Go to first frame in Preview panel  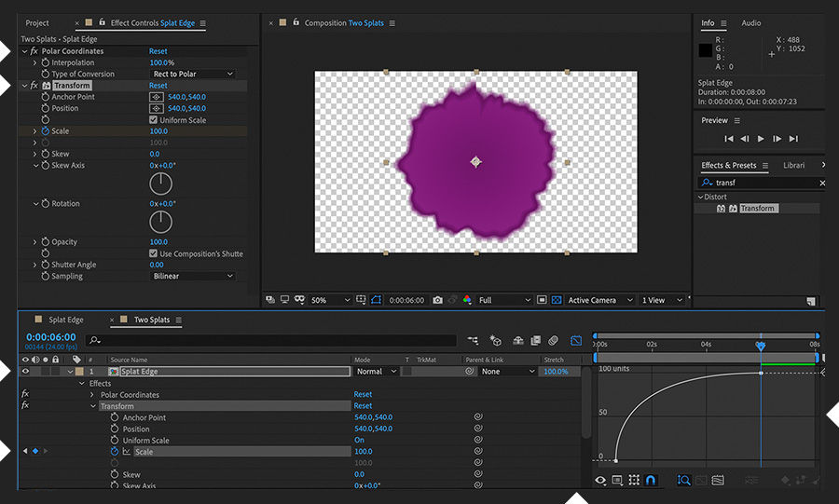coord(728,139)
